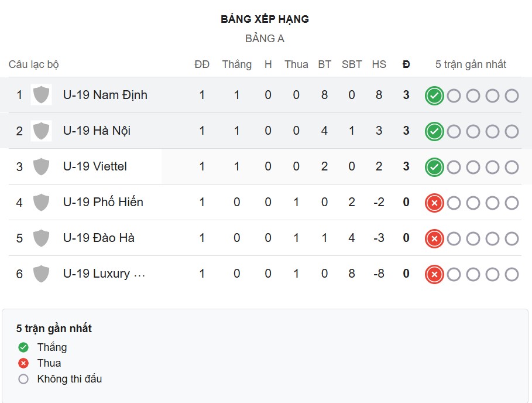Click the U-19 Viettel team crest icon

point(41,166)
